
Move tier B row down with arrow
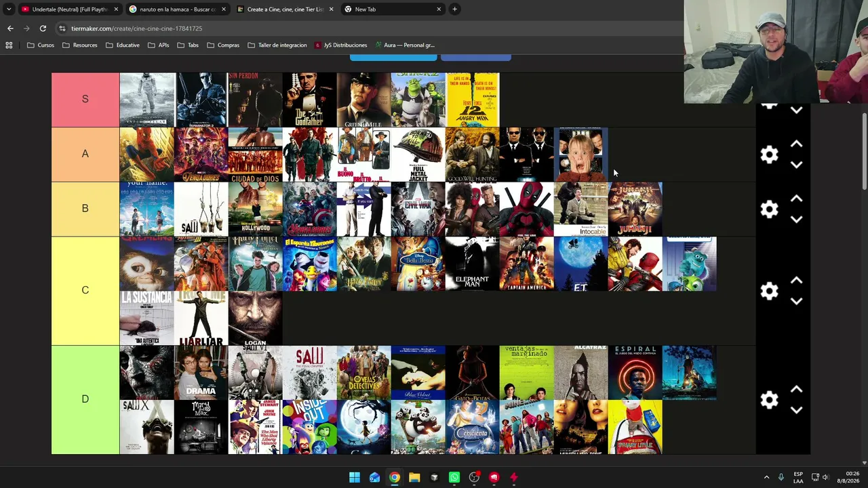(796, 220)
